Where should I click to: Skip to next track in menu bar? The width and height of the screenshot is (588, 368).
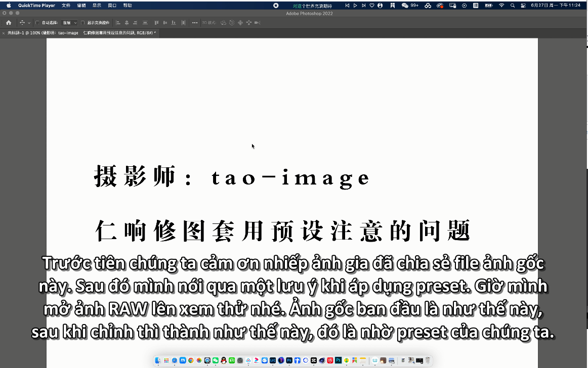tap(363, 5)
